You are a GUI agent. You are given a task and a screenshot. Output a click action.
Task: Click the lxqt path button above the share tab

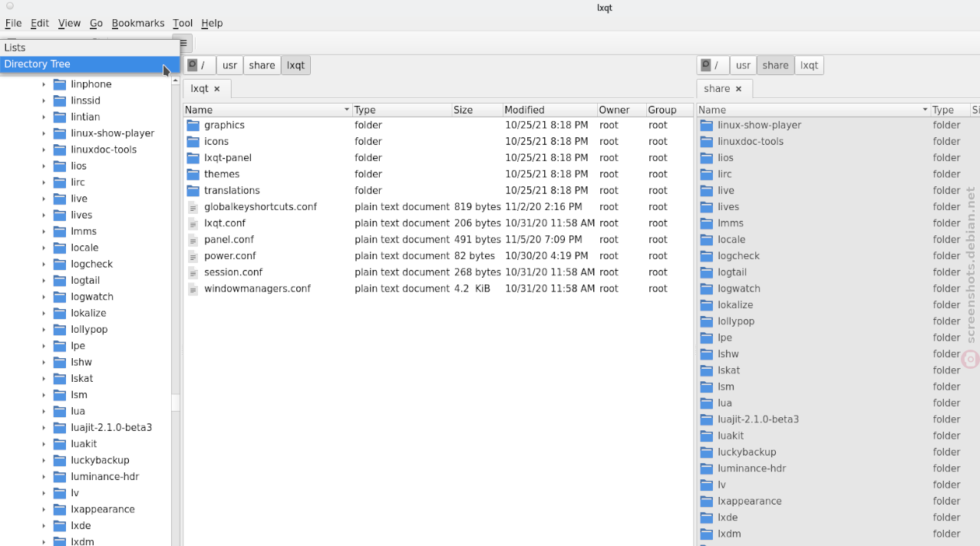(x=809, y=65)
